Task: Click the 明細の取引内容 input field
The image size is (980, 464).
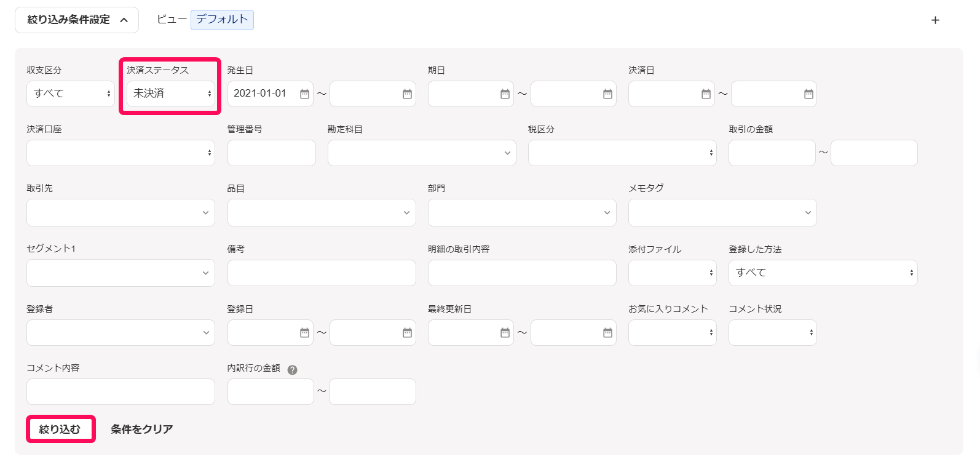Action: point(522,273)
